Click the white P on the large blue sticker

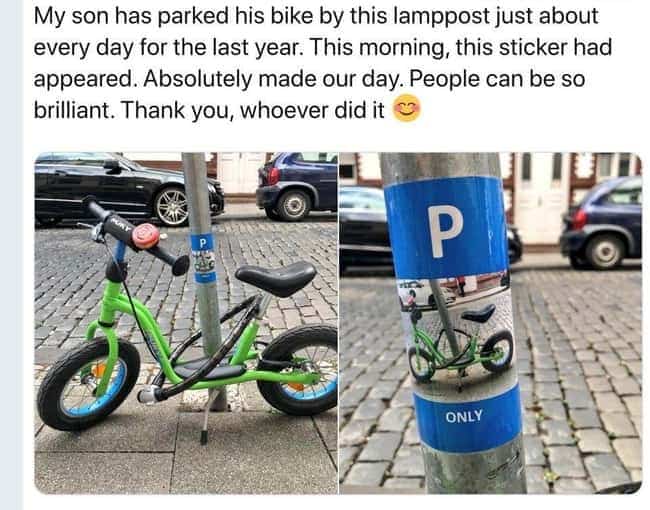445,231
